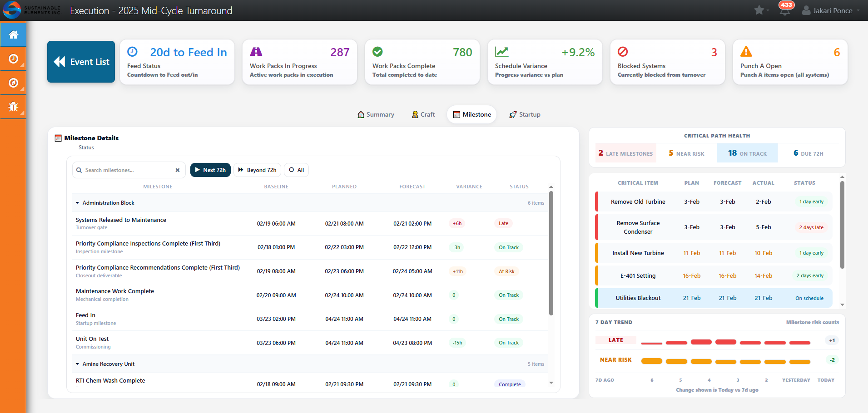Image resolution: width=868 pixels, height=413 pixels.
Task: Select the Milestone tab
Action: pos(472,114)
